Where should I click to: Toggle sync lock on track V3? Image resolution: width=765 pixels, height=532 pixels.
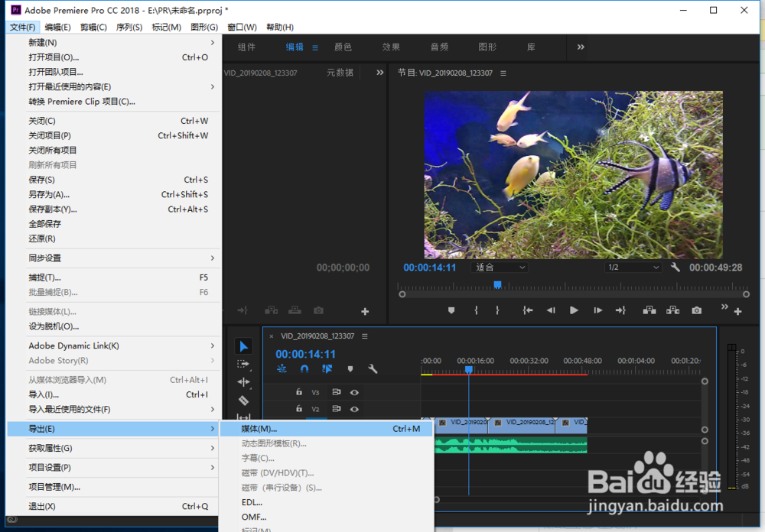[x=336, y=392]
